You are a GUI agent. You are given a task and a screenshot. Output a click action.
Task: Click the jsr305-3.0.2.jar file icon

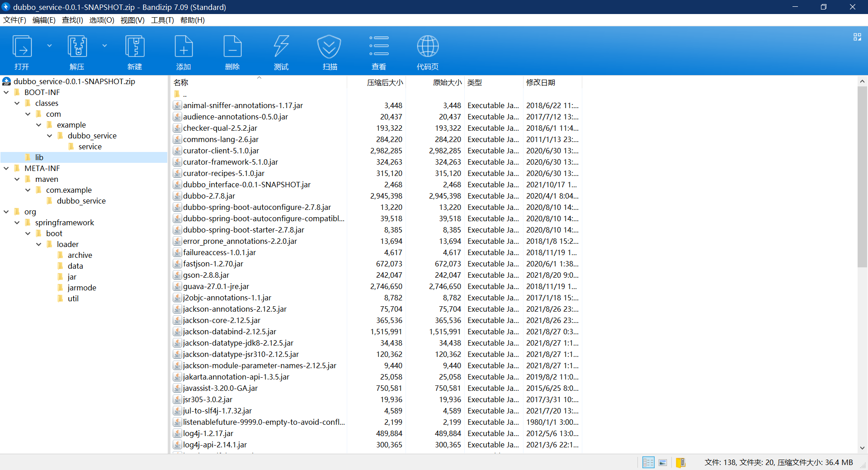tap(178, 399)
